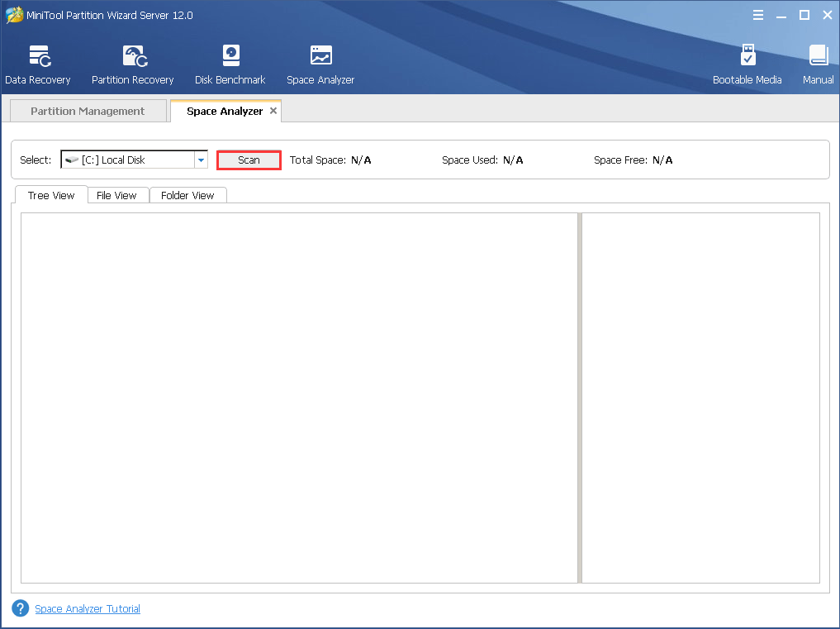Screen dimensions: 840x629
Task: Switch to the Partition Management tab
Action: click(x=88, y=111)
